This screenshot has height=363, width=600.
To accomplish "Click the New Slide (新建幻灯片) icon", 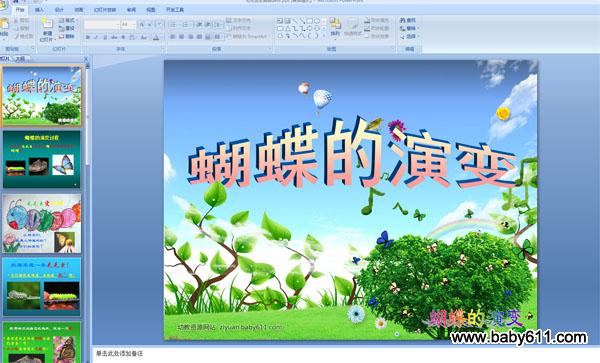I will click(x=47, y=24).
